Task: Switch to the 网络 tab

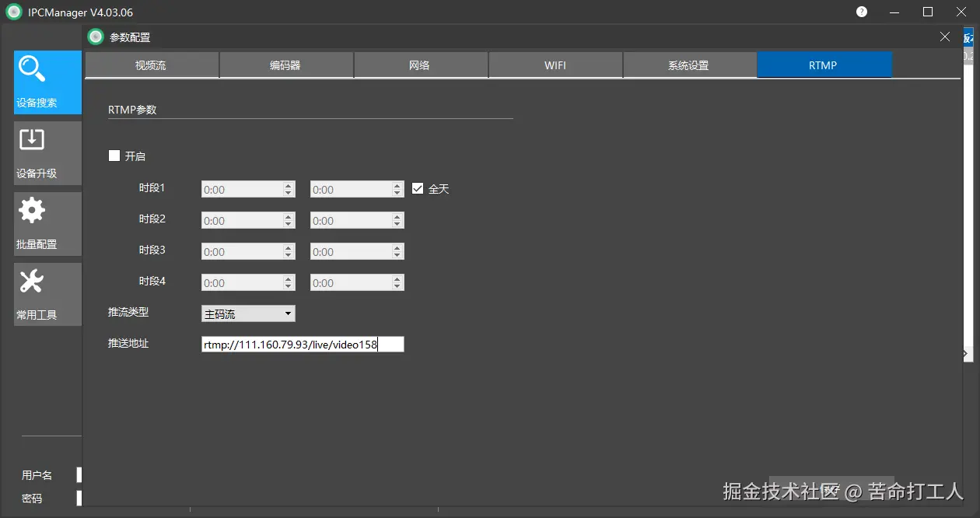Action: [x=420, y=65]
